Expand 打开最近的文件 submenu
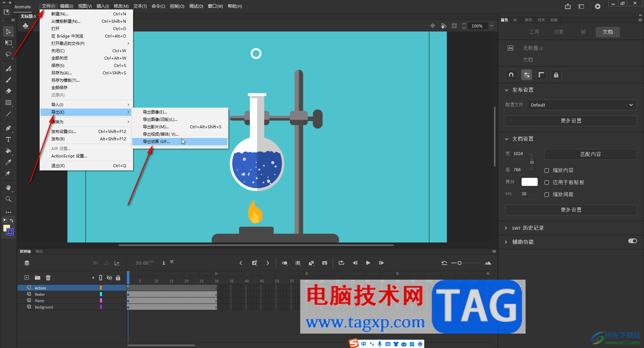This screenshot has width=644, height=348. click(87, 44)
